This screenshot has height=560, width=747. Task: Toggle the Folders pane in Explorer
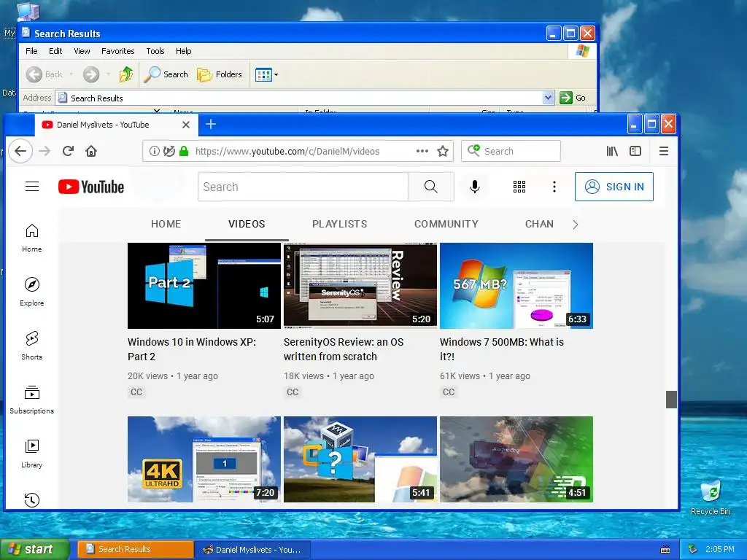tap(220, 74)
